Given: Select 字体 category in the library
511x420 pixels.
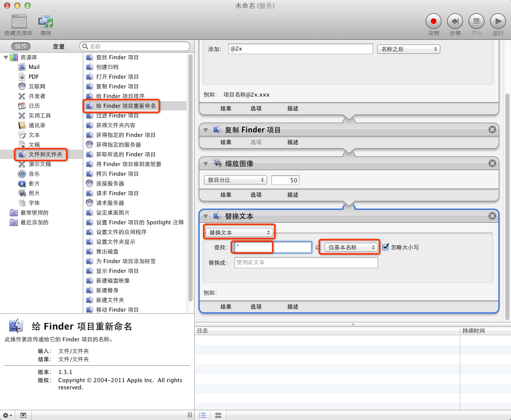Looking at the screenshot, I should (x=34, y=203).
